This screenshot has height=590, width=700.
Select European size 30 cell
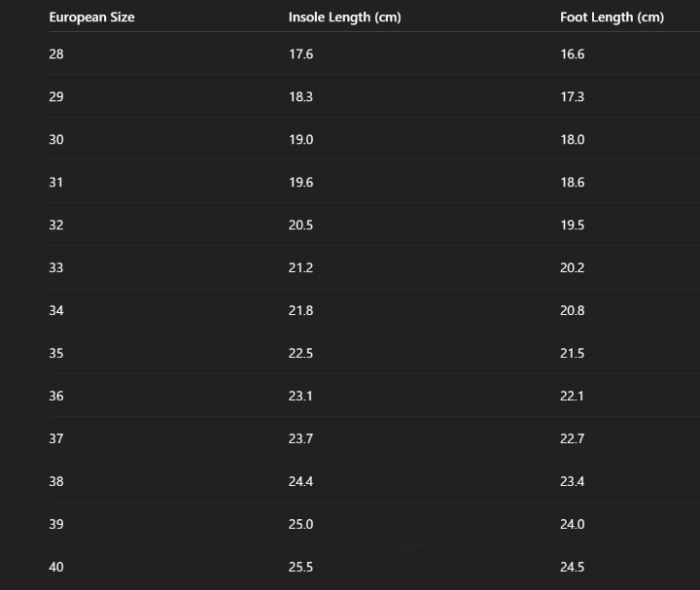[x=56, y=140]
